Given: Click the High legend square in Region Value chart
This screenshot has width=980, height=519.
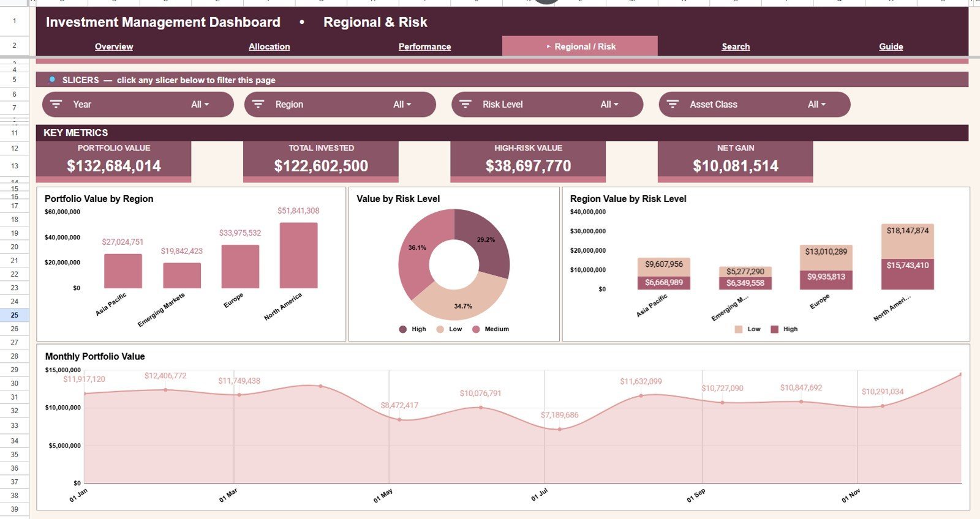Looking at the screenshot, I should [775, 329].
